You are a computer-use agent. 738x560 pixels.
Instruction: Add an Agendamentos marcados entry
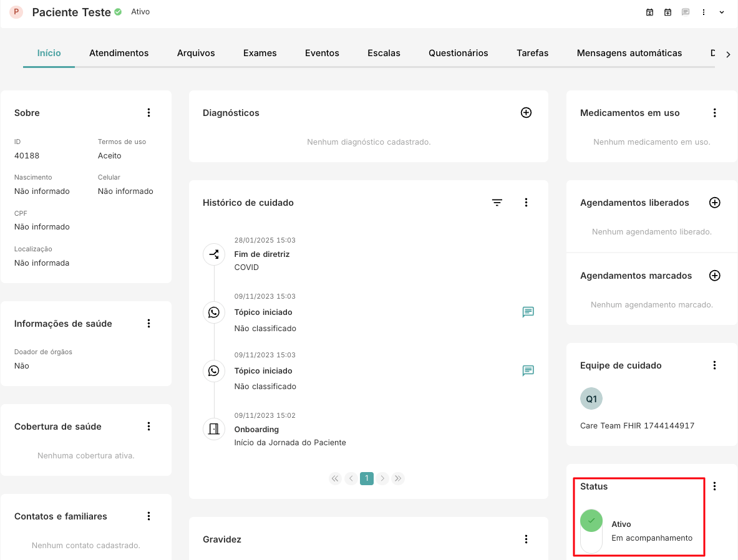click(x=715, y=276)
